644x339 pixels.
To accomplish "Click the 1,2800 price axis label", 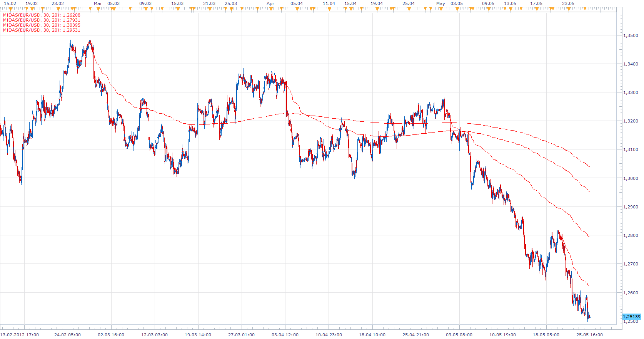I will pyautogui.click(x=631, y=235).
